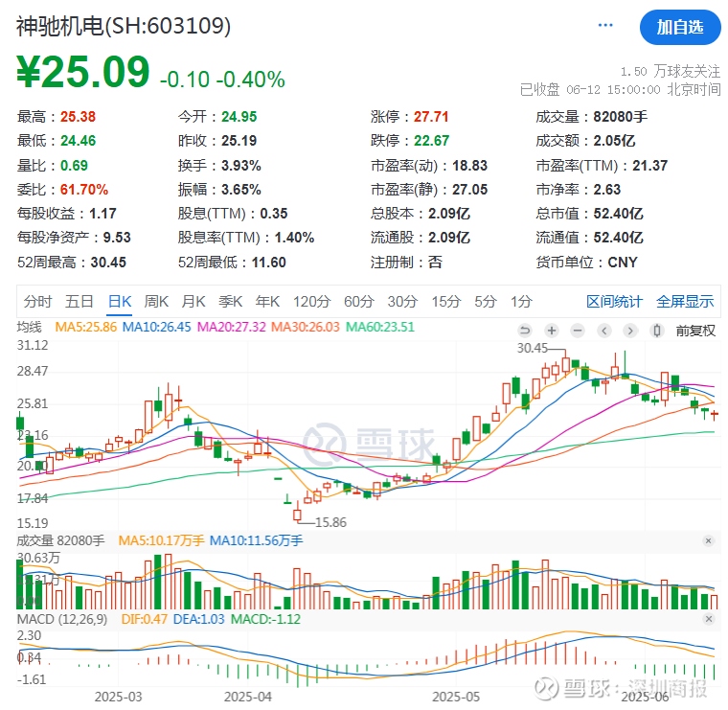Click the reset chart undo arrow icon
The image size is (728, 710).
pos(525,331)
